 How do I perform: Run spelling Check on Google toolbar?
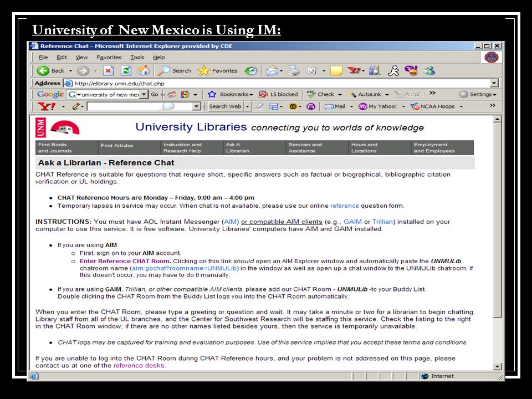[x=321, y=94]
